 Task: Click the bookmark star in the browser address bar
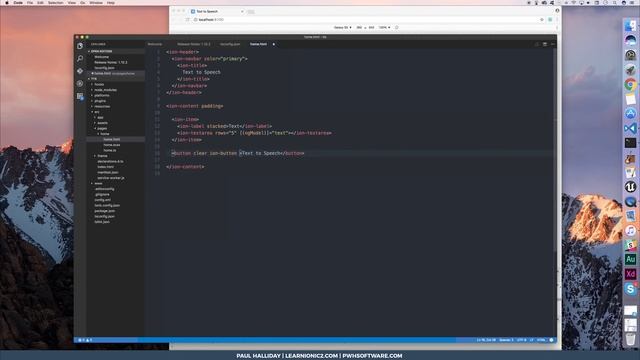click(542, 20)
